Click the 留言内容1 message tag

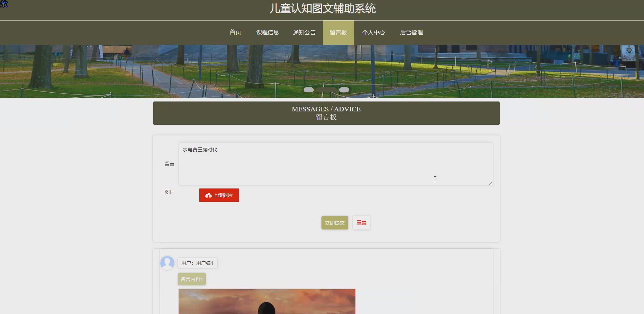coord(192,279)
